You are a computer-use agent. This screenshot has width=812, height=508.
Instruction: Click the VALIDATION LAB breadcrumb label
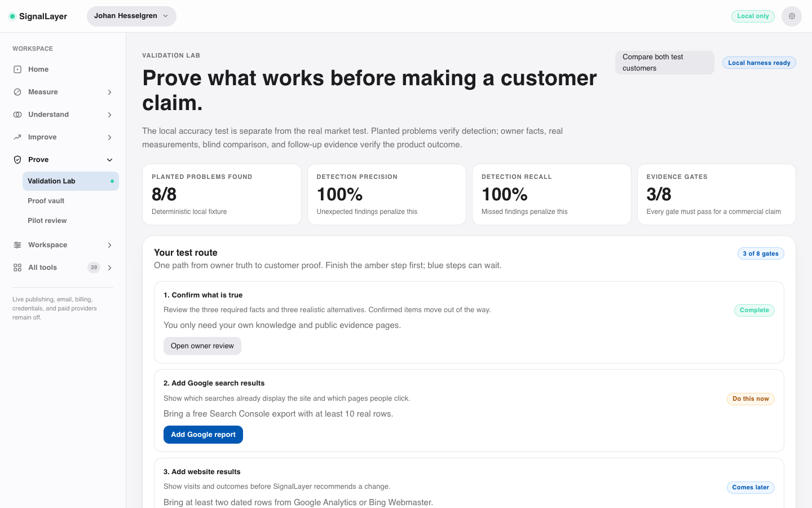click(171, 55)
